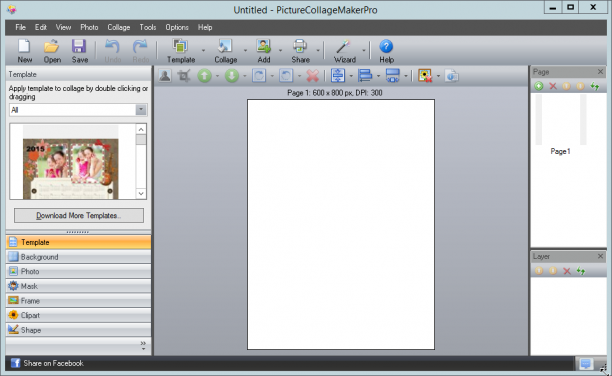Open the Collage menu
This screenshot has width=612, height=376.
pos(119,27)
